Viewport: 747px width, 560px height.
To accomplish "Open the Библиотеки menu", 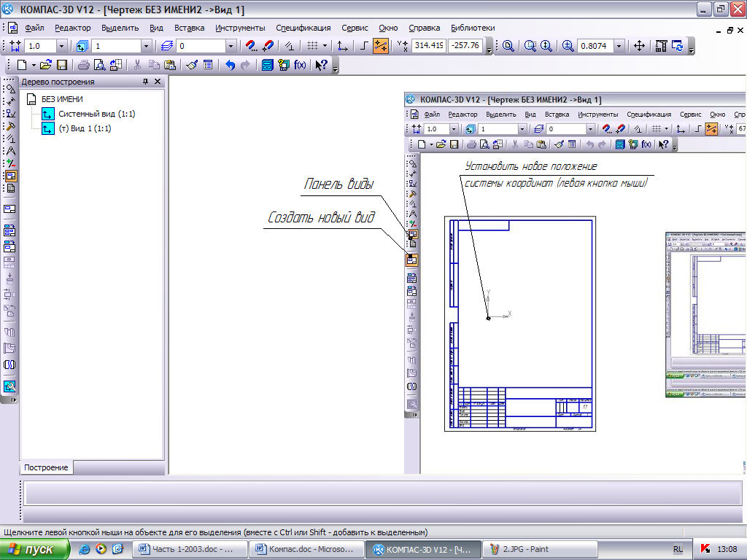I will point(473,28).
